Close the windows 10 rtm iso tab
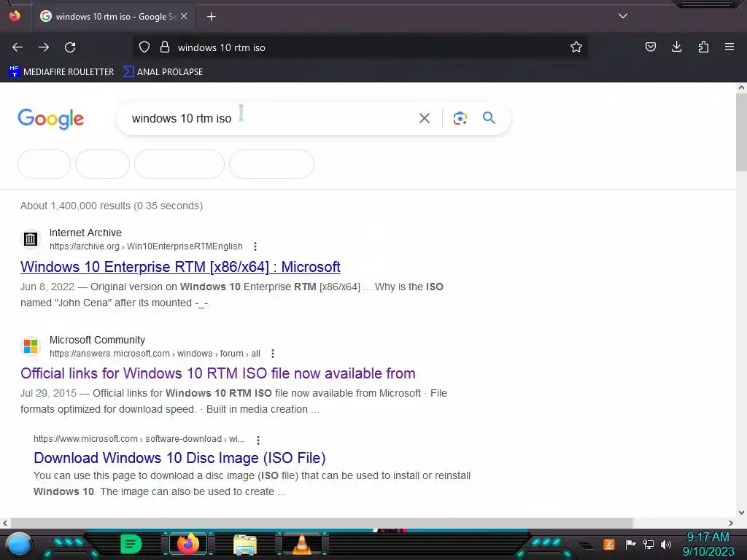The width and height of the screenshot is (747, 560). (184, 16)
